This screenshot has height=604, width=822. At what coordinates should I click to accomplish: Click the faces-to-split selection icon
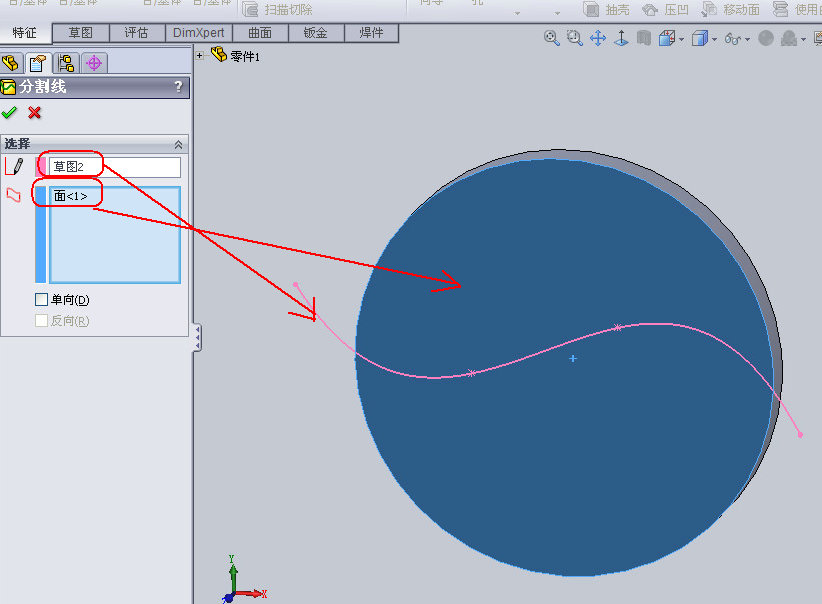pyautogui.click(x=13, y=195)
